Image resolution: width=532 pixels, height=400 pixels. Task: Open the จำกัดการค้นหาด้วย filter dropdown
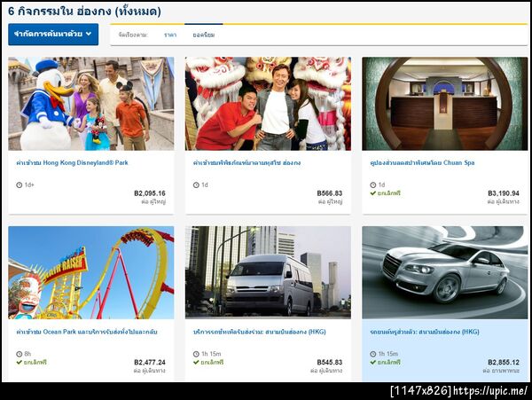click(x=53, y=34)
